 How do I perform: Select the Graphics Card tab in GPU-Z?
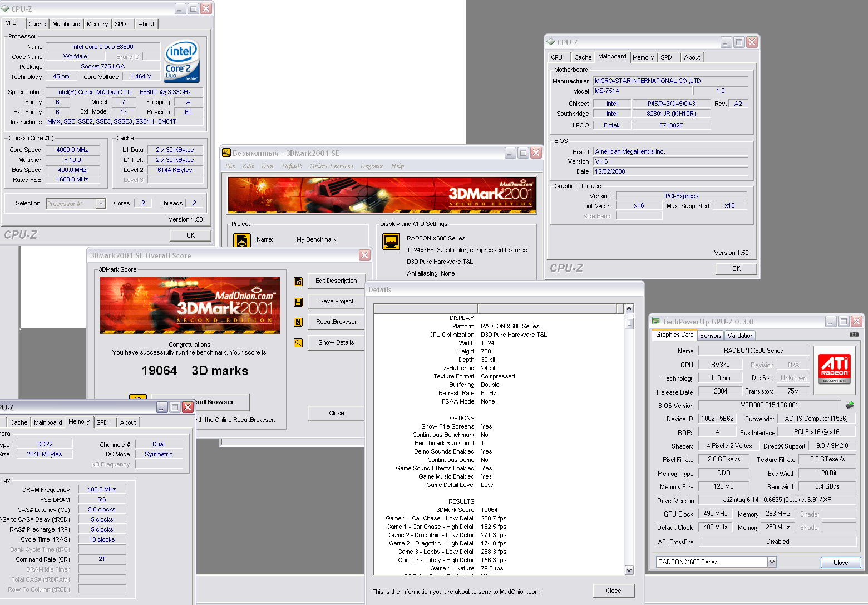click(675, 335)
